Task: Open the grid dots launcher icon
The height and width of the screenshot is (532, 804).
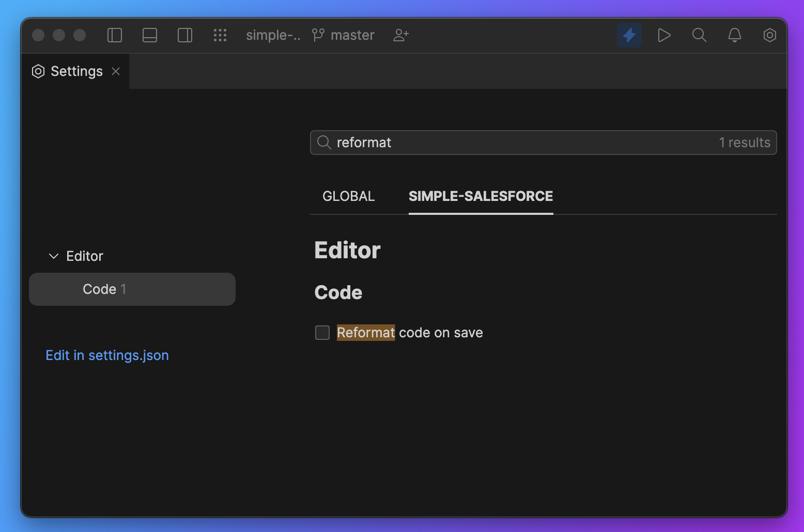Action: 220,35
